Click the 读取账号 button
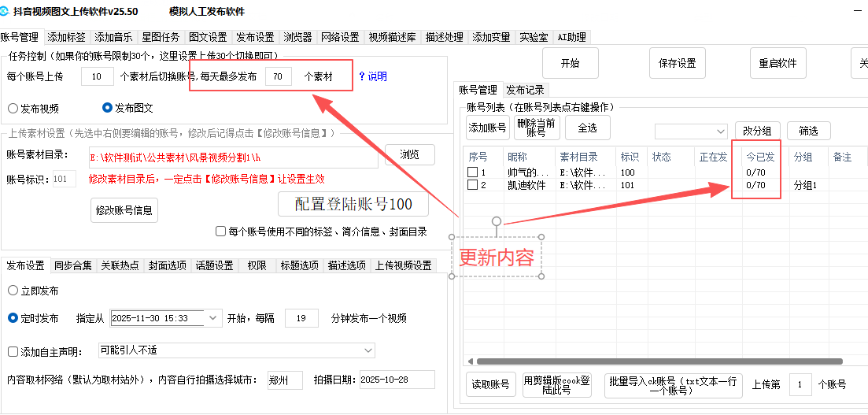Screen dimensions: 868x415 [491, 384]
